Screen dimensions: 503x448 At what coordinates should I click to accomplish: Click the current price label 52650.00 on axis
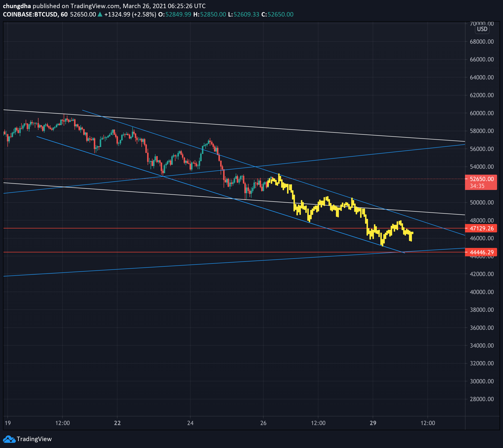[482, 179]
